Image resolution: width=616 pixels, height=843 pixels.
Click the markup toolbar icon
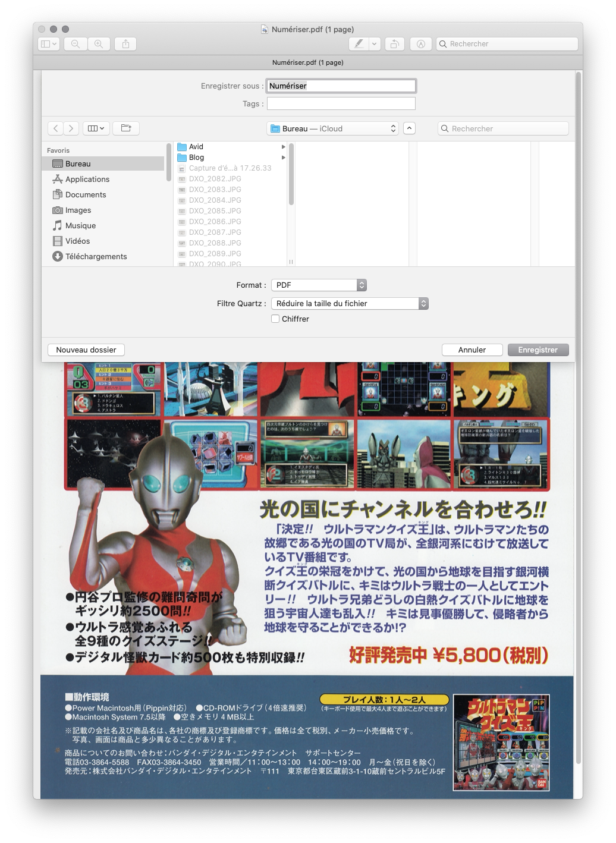pos(421,44)
